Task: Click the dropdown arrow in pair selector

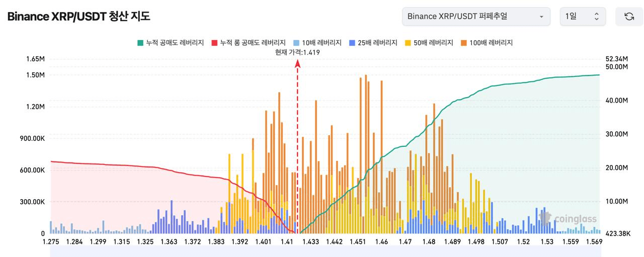Action: (x=541, y=17)
